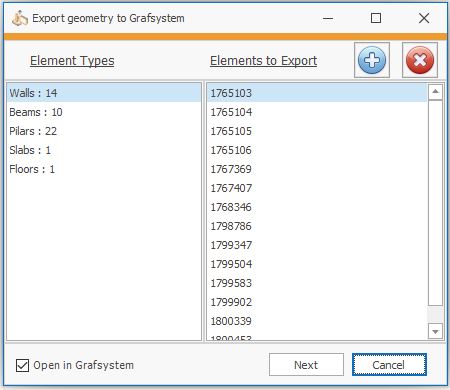Select the Pilars : 22 element type
Viewport: 450px width, 390px height.
pyautogui.click(x=104, y=131)
